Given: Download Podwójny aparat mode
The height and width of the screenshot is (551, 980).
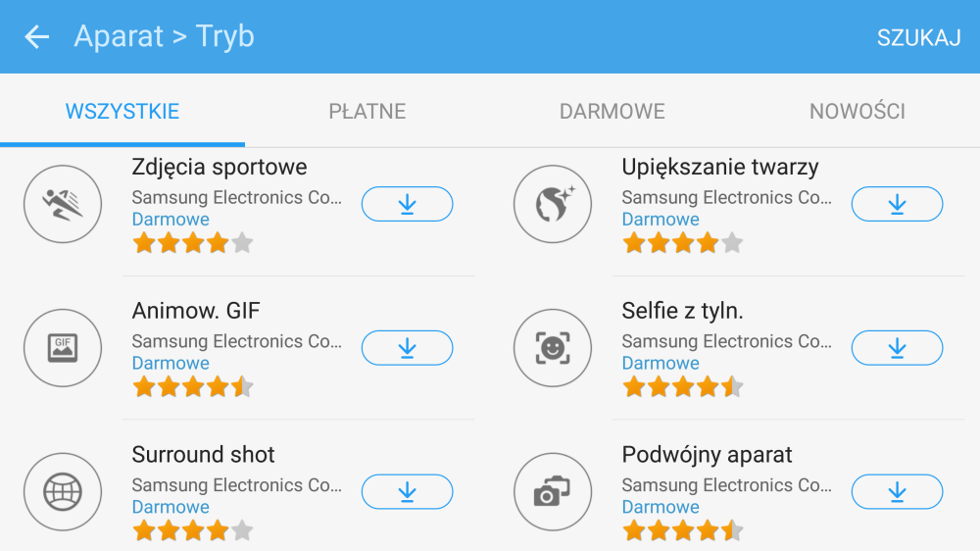Looking at the screenshot, I should pos(897,491).
